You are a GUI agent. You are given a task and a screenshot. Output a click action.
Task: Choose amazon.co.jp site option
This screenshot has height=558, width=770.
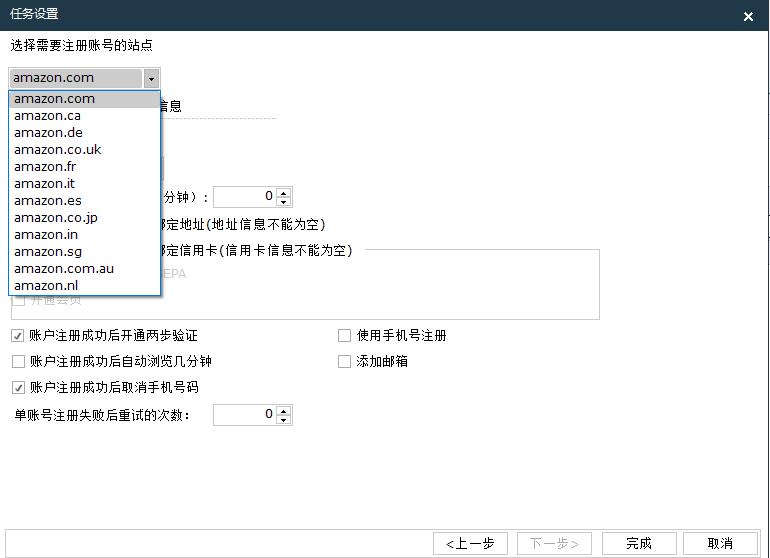pyautogui.click(x=84, y=218)
